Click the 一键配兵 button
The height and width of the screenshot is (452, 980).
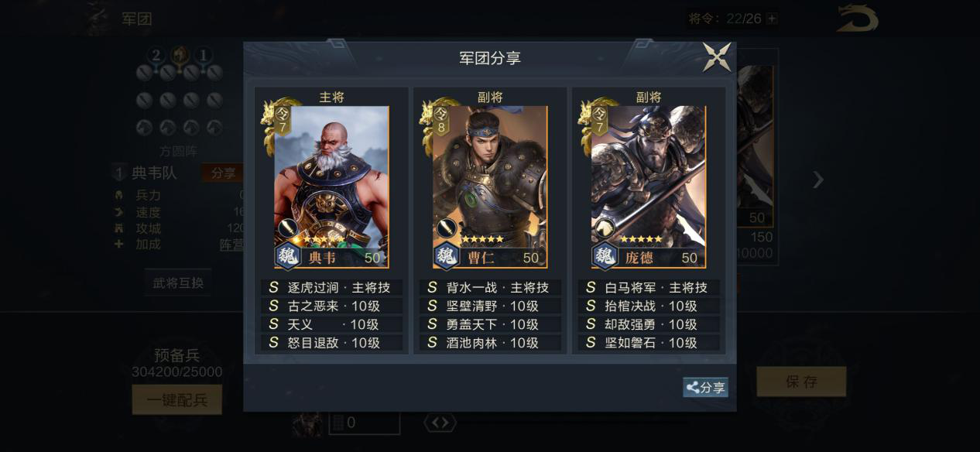(x=177, y=399)
